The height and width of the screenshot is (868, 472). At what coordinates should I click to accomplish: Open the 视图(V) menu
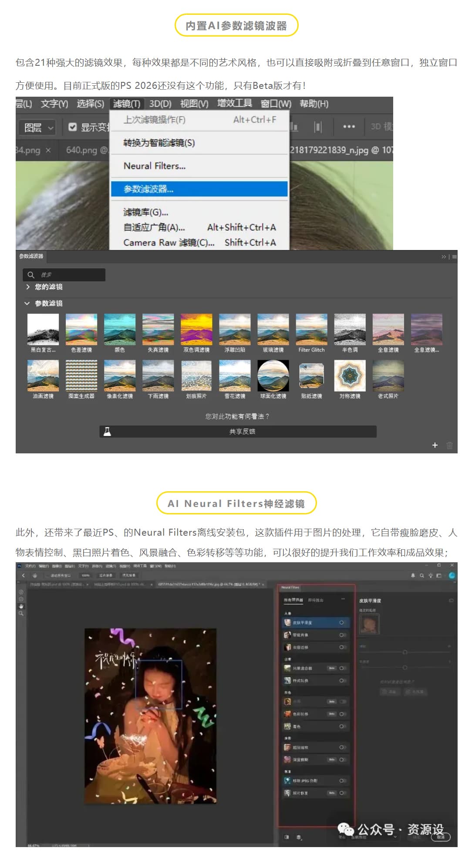[x=194, y=104]
